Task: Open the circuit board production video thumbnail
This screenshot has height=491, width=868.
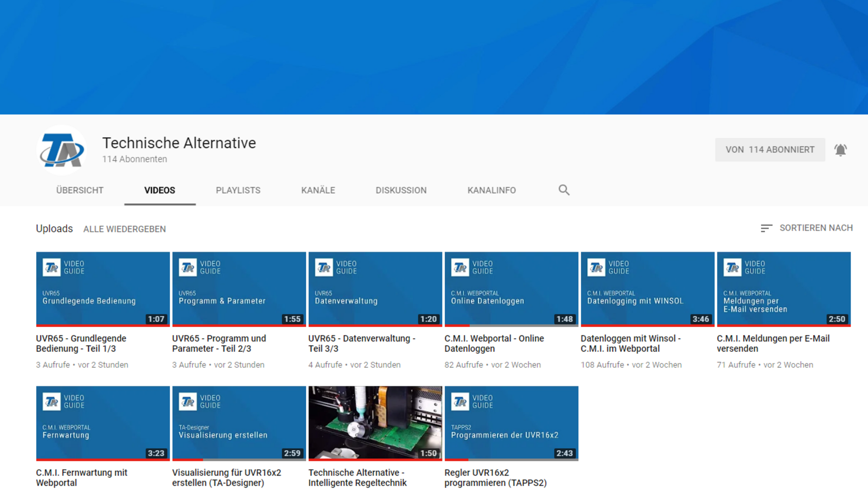Action: [375, 423]
